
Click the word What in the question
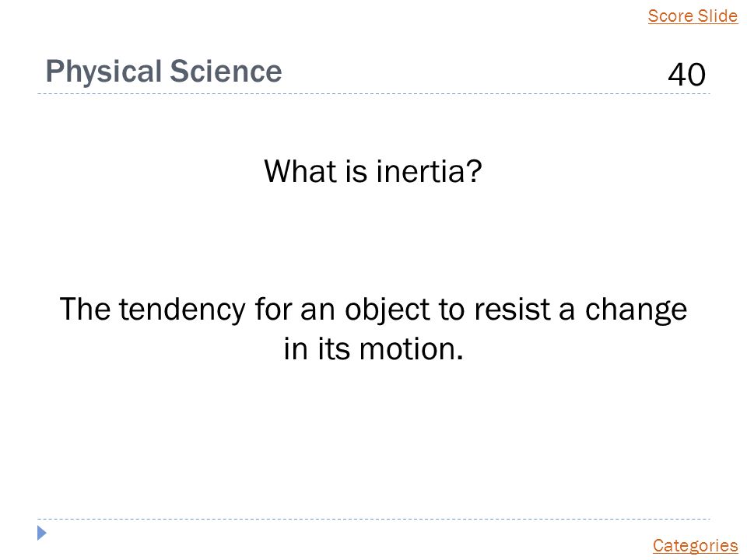point(300,171)
